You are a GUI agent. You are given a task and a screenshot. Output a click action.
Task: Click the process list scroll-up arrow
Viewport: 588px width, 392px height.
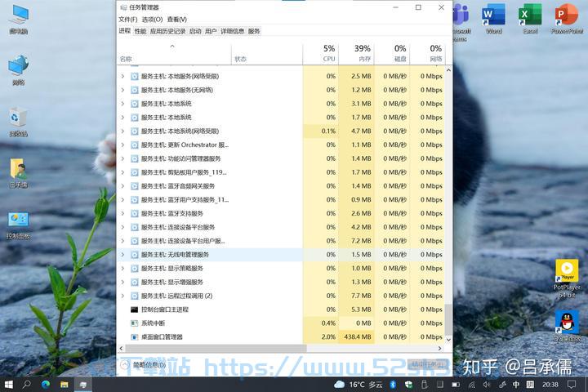[x=448, y=70]
